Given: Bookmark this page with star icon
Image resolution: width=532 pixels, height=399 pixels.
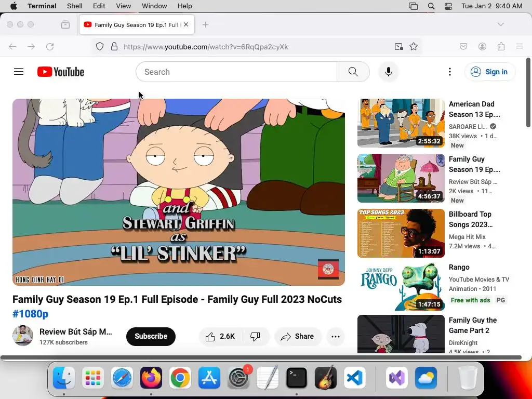Looking at the screenshot, I should click(x=413, y=46).
